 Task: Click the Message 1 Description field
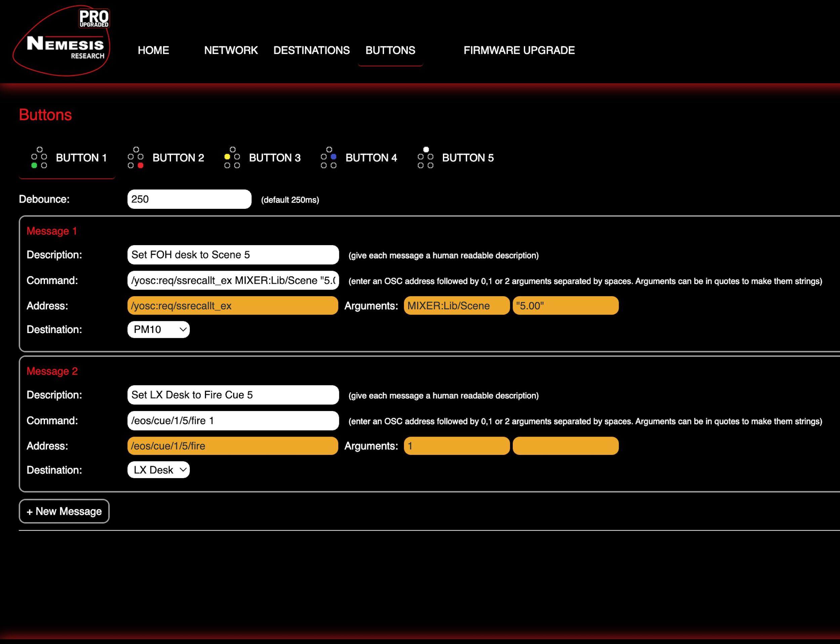click(233, 255)
